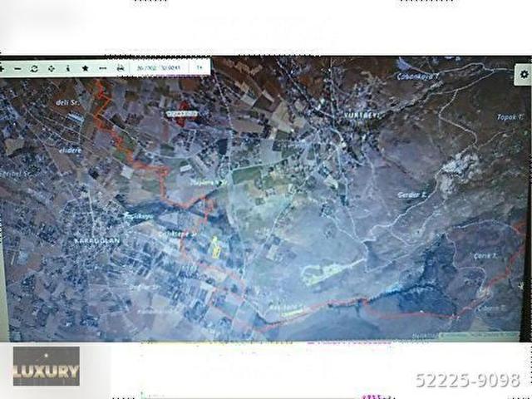Click the YURTBEYİ place label
Viewport: 532px width, 399px height.
coord(362,115)
